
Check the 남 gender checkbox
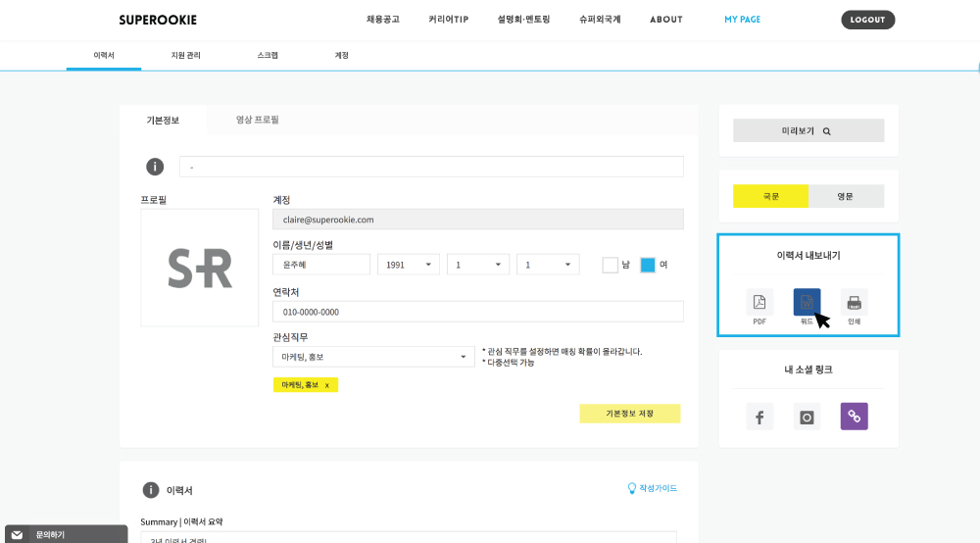tap(610, 265)
